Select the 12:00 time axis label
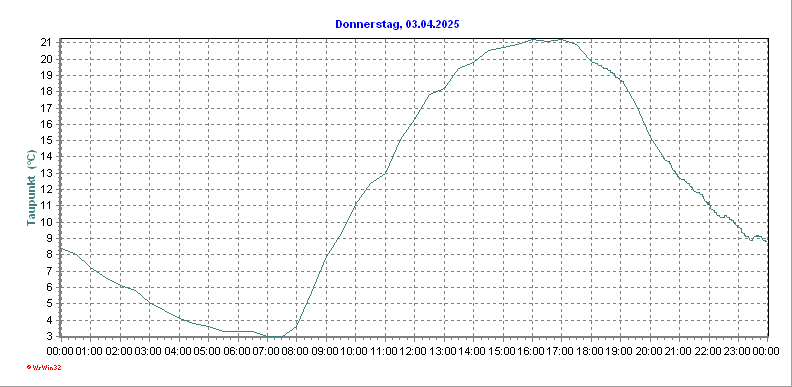This screenshot has height=387, width=792. (414, 351)
